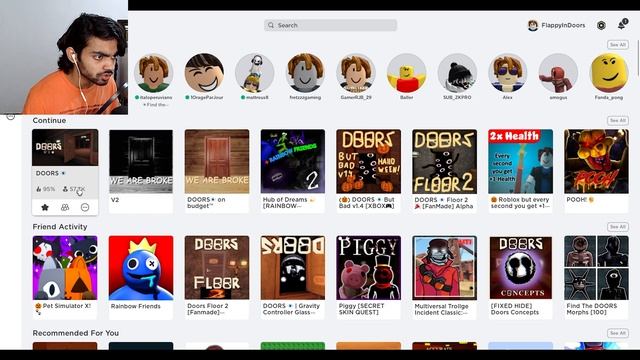Image resolution: width=640 pixels, height=360 pixels.
Task: Open friend Fanda_pong's avatar
Action: click(x=609, y=73)
